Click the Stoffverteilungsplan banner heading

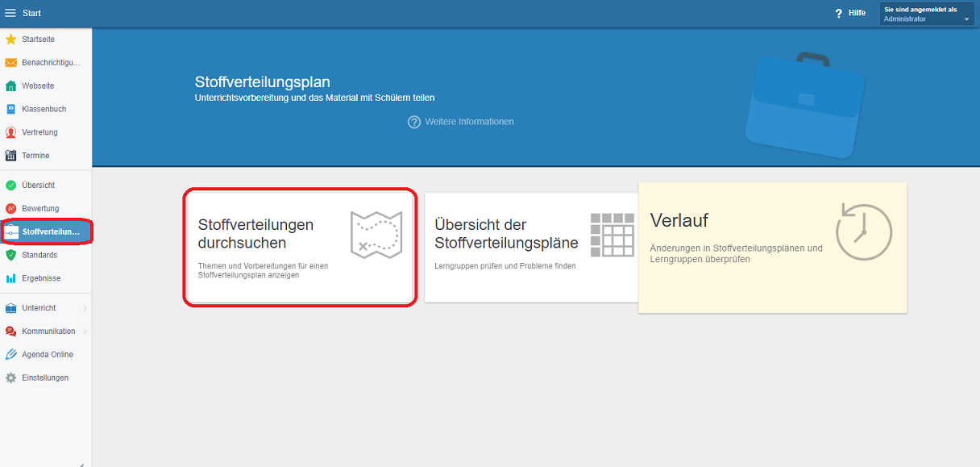coord(263,82)
